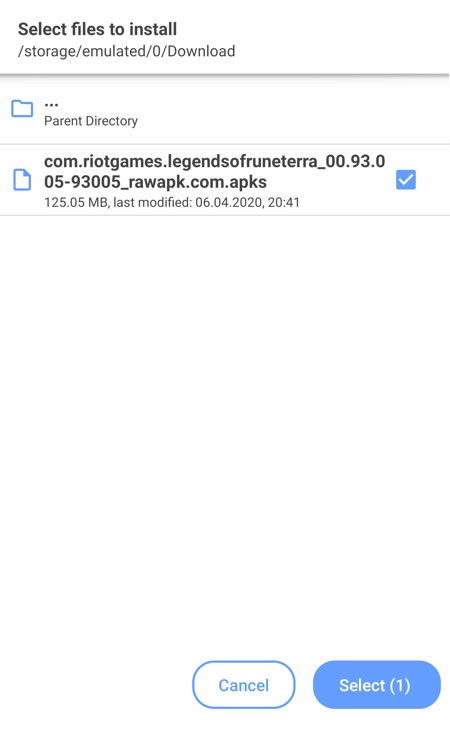Click the Download segment of the path

201,51
